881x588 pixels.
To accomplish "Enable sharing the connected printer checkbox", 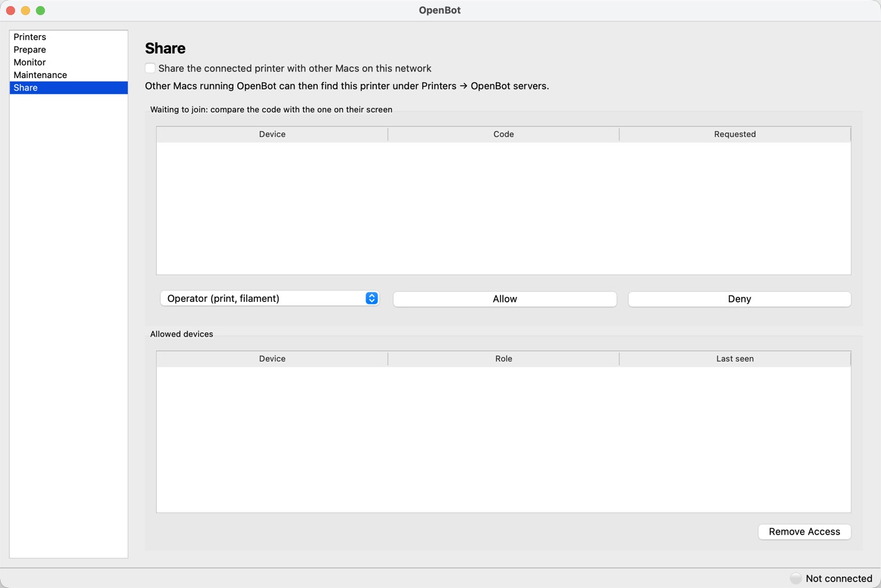I will 150,68.
